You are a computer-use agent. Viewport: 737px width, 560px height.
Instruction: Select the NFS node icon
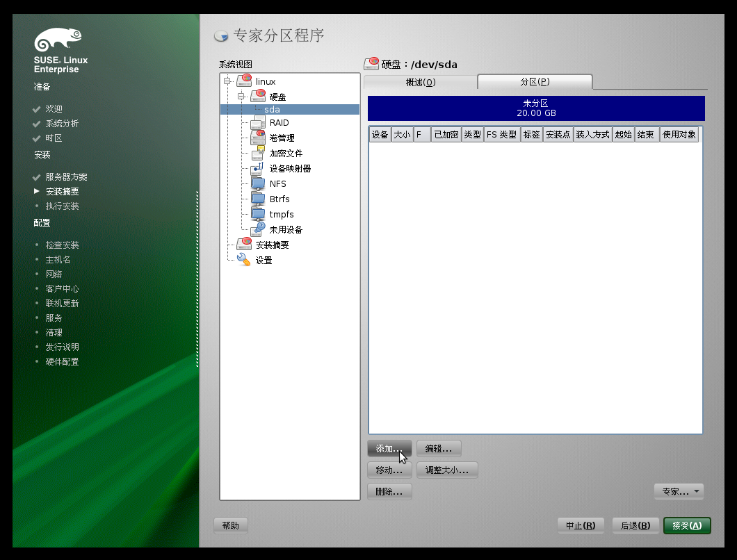click(258, 183)
